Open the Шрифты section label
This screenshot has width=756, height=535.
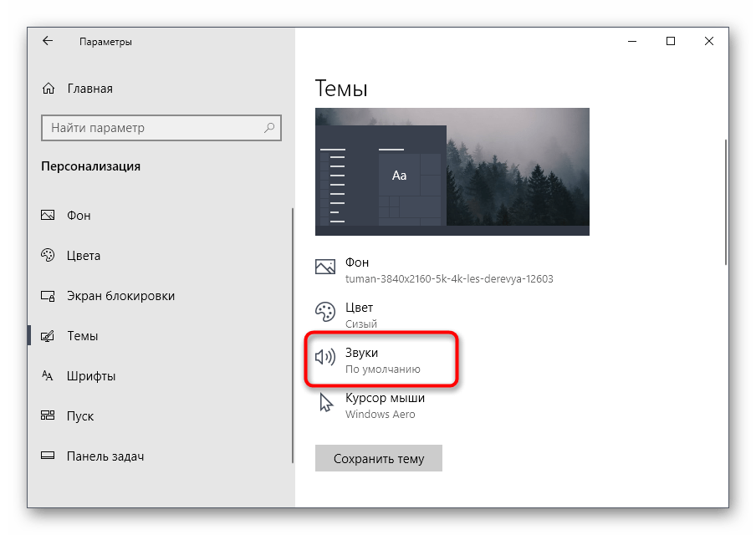[x=91, y=376]
